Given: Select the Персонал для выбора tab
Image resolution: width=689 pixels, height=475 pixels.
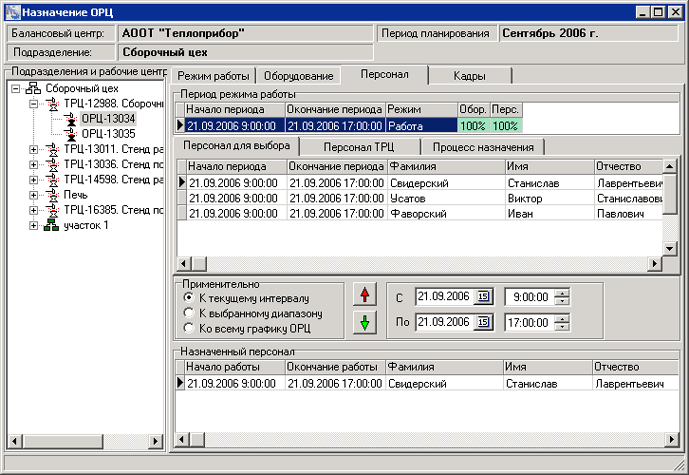Looking at the screenshot, I should click(x=236, y=145).
